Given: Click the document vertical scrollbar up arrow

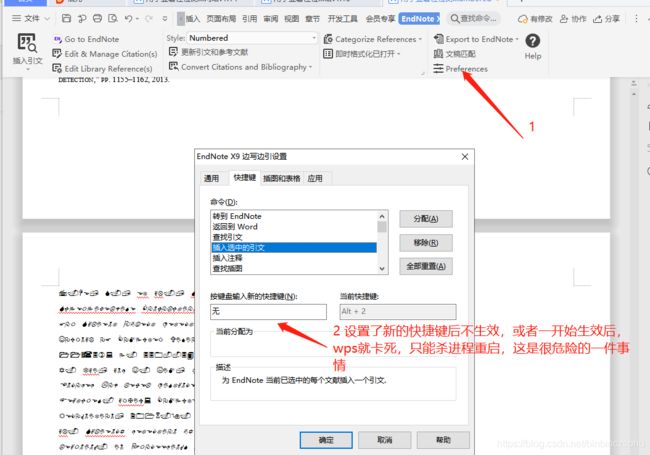Looking at the screenshot, I should click(634, 94).
